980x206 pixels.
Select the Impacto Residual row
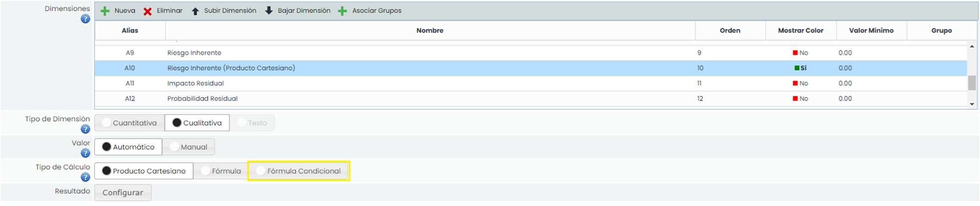[195, 83]
